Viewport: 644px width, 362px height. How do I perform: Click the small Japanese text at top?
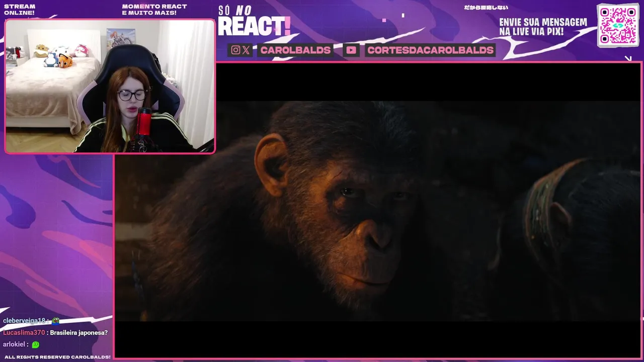(486, 8)
